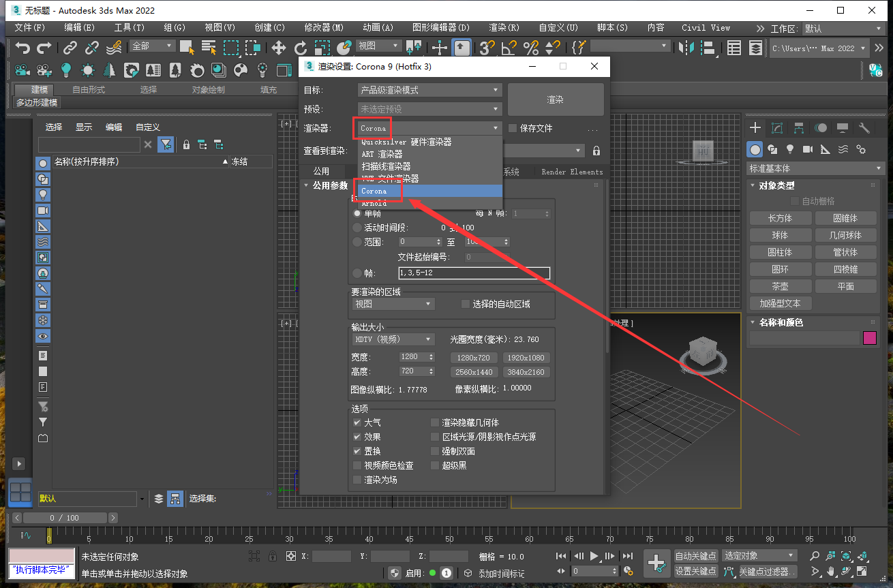
Task: Open the object color swatch
Action: [x=869, y=338]
